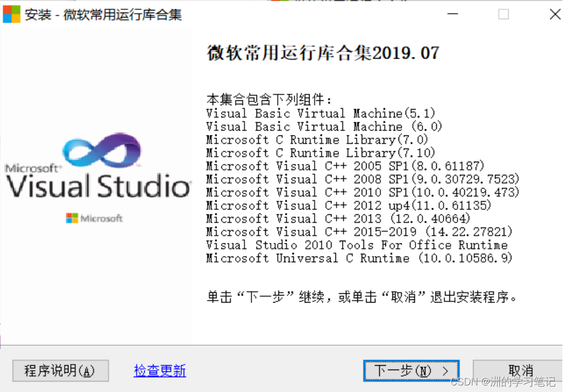The image size is (564, 392).
Task: Click Visual Basic Virtual Machine (6.0) line
Action: click(324, 127)
